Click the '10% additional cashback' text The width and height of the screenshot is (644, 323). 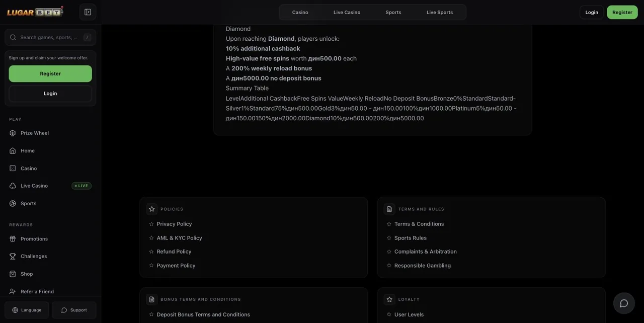(x=263, y=49)
